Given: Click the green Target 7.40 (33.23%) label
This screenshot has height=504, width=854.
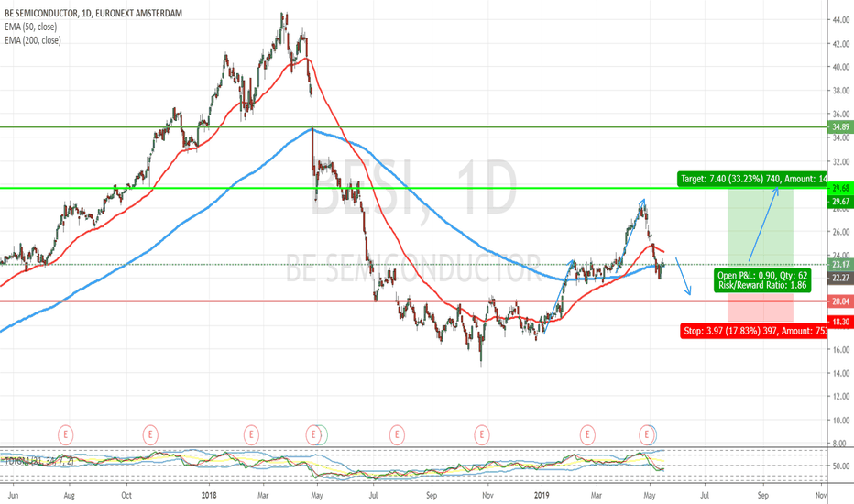Looking at the screenshot, I should tap(752, 179).
